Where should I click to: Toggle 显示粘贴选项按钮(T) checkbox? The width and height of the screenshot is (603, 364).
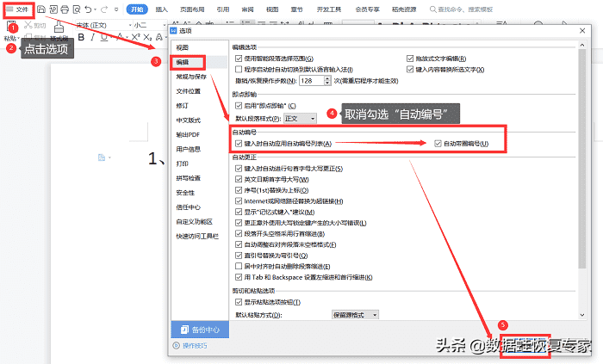point(239,302)
